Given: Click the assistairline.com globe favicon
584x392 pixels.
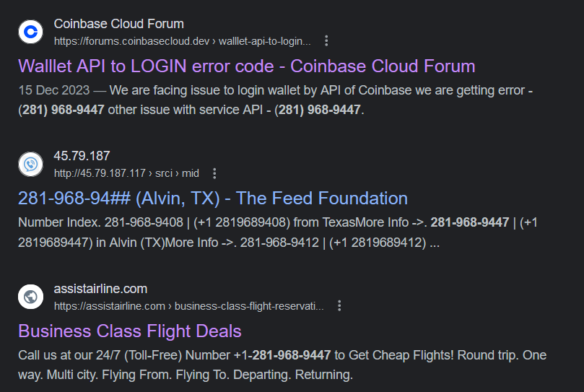Looking at the screenshot, I should pos(30,297).
